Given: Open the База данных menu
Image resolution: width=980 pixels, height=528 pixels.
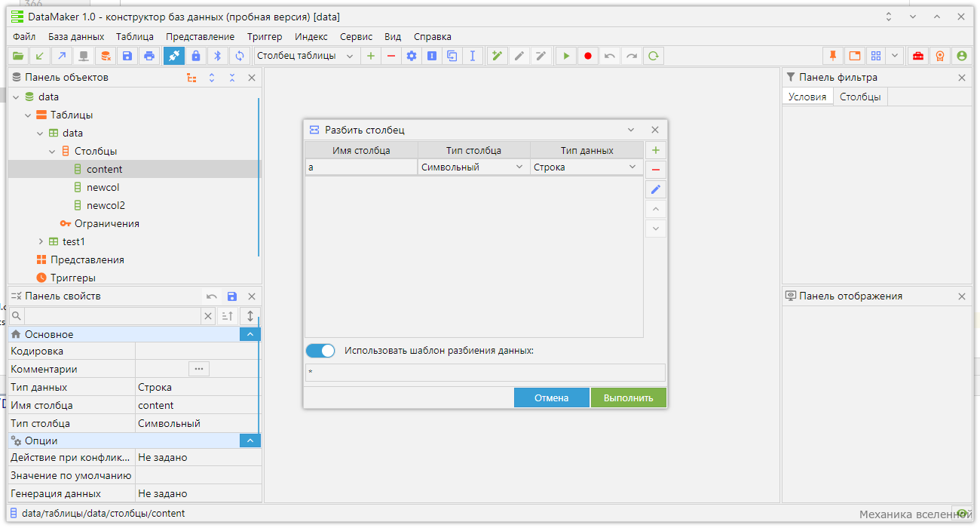Looking at the screenshot, I should [x=76, y=36].
